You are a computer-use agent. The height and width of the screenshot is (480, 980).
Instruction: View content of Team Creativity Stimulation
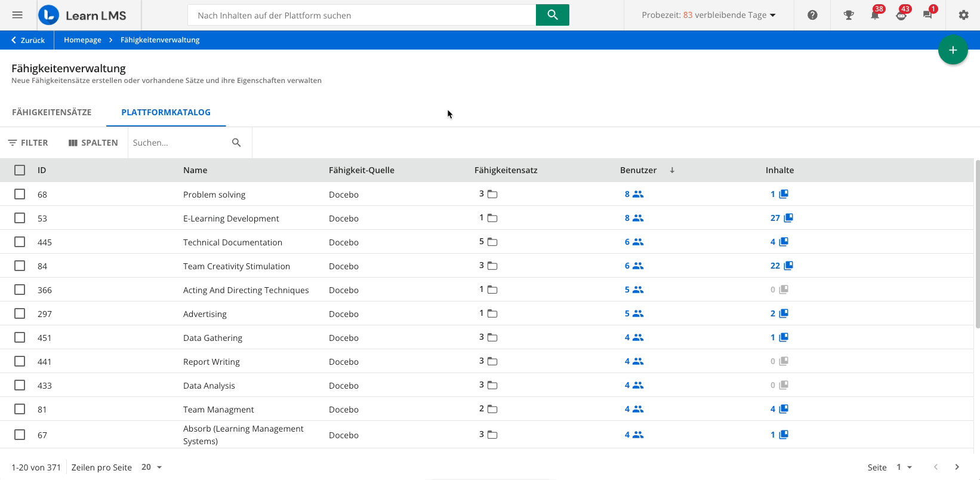point(781,266)
